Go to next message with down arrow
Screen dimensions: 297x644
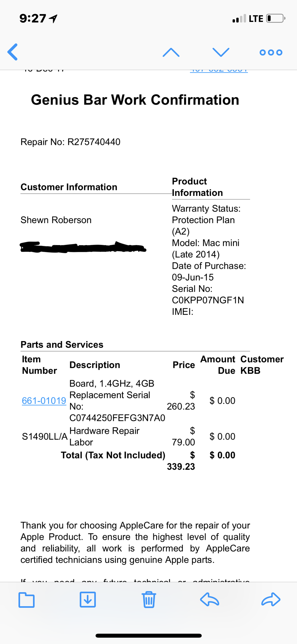221,52
